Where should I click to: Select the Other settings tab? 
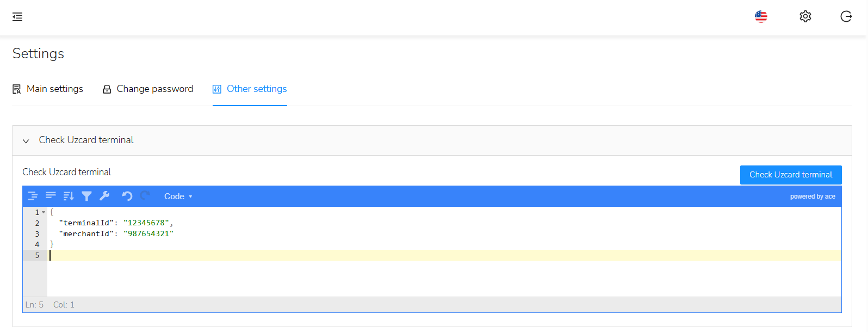click(250, 89)
